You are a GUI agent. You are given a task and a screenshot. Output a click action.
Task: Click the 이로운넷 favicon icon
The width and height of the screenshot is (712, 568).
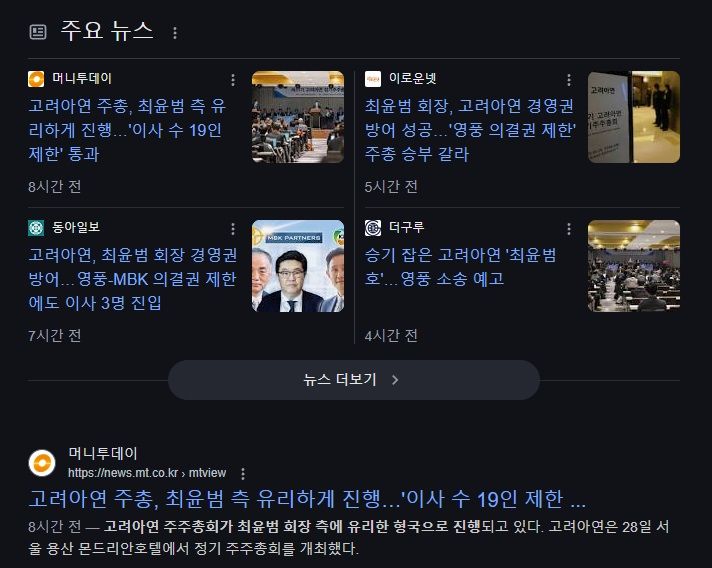[x=373, y=79]
